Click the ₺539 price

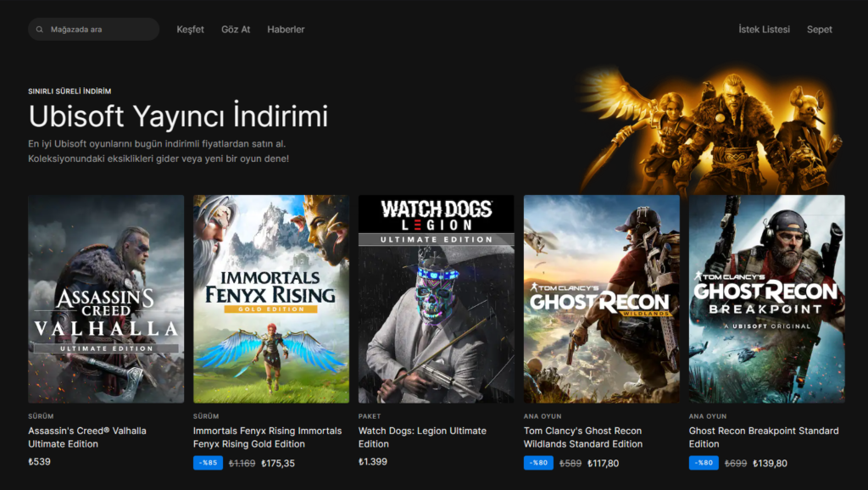tap(39, 462)
